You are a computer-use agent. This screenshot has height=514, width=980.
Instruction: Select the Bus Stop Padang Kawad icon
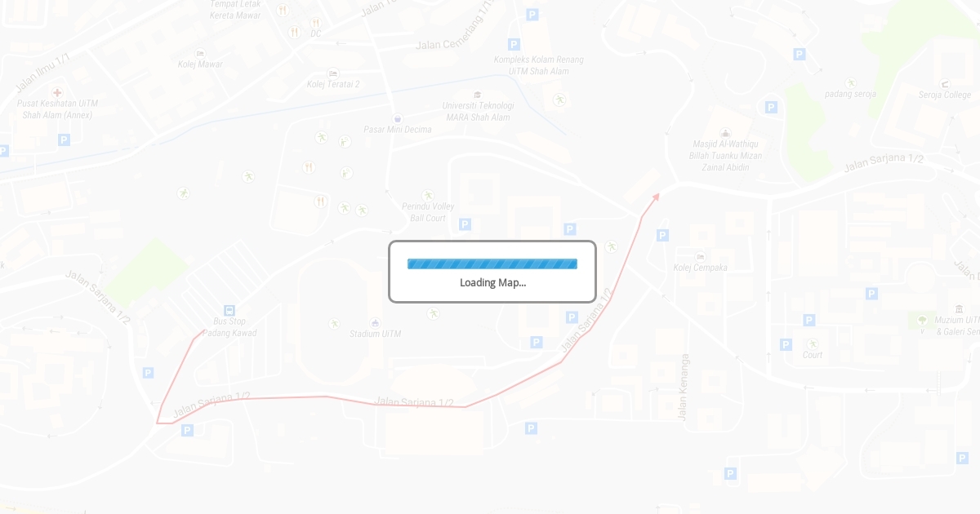[x=229, y=310]
